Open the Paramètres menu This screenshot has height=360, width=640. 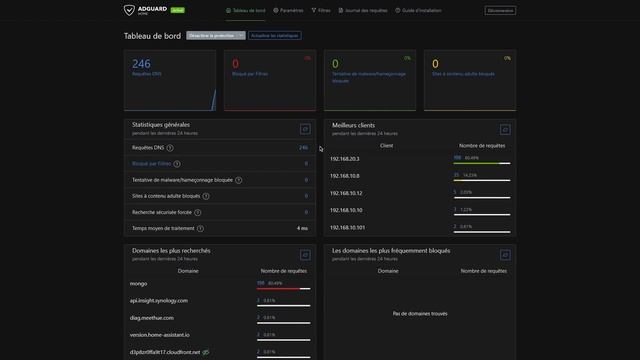pos(288,11)
